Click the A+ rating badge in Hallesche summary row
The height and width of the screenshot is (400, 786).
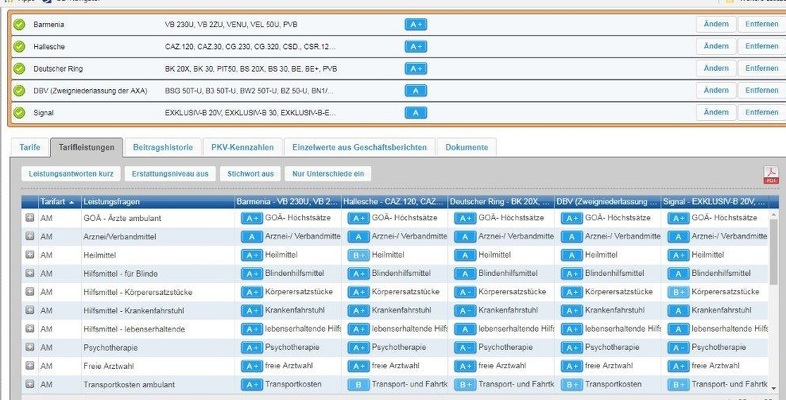416,46
